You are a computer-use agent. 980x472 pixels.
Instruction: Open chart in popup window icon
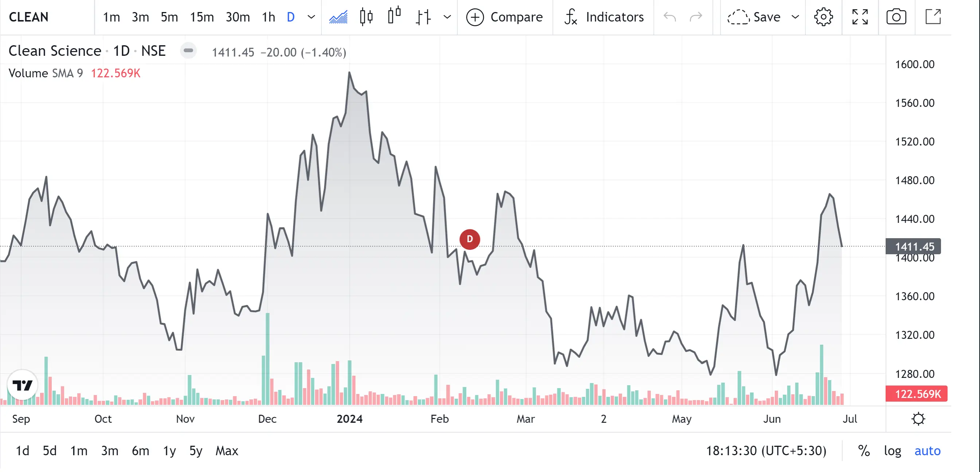(933, 17)
